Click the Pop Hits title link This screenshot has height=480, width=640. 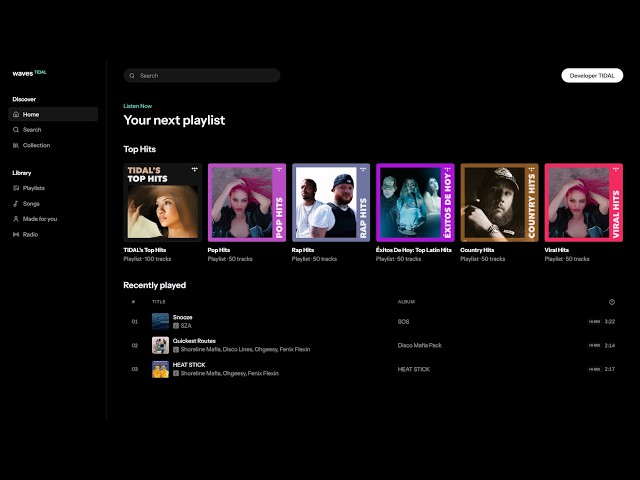click(x=219, y=250)
